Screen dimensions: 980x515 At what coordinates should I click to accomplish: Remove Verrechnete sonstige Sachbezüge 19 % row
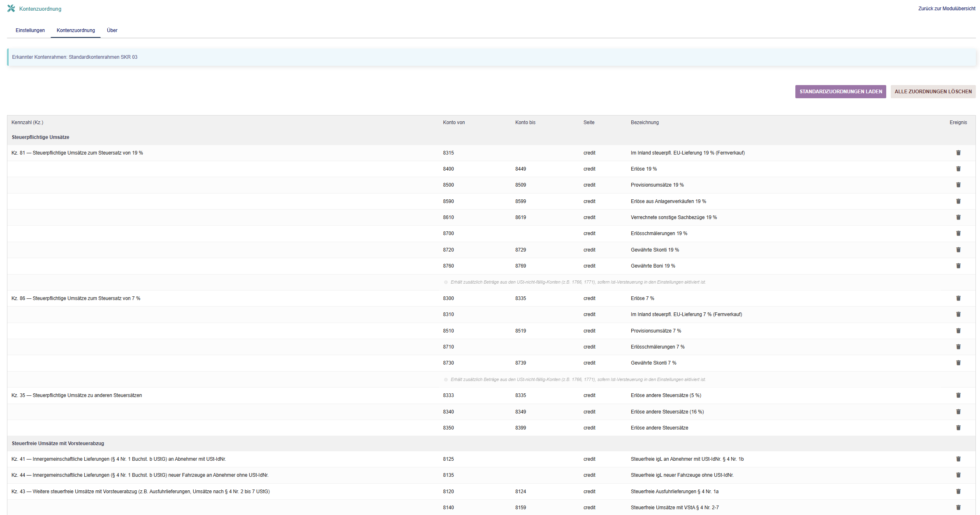958,217
